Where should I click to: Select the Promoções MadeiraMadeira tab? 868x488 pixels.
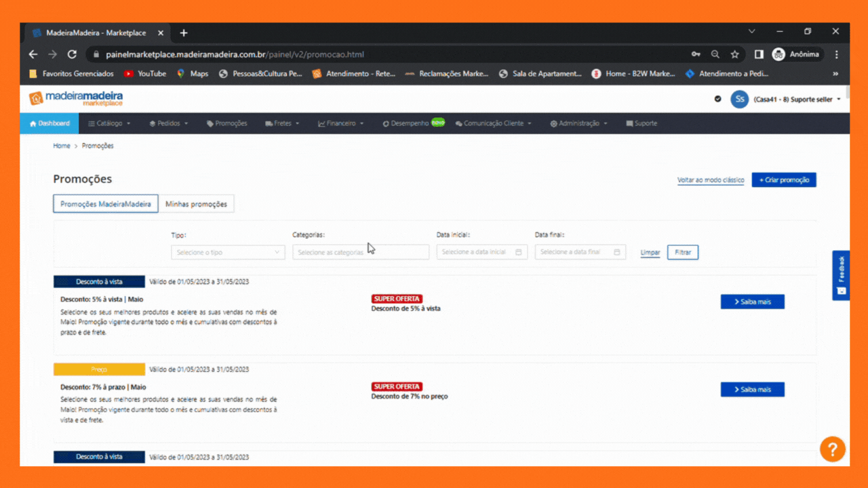click(x=106, y=204)
